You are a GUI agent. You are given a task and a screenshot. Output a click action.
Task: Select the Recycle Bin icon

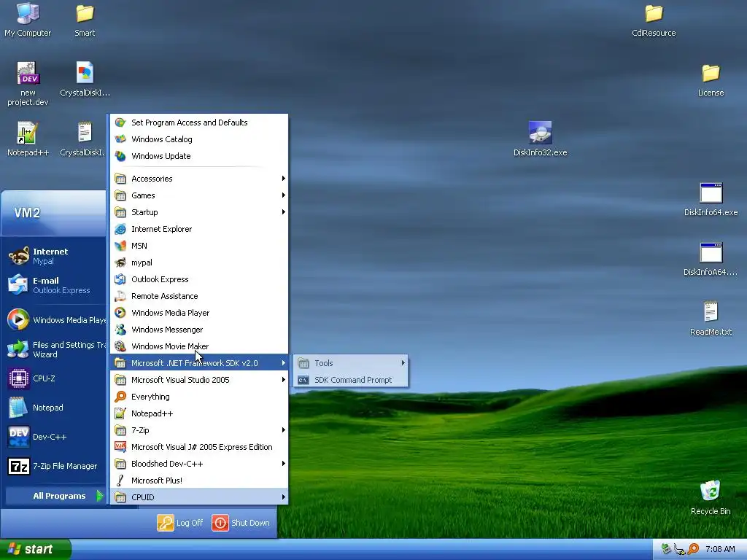[x=711, y=497]
